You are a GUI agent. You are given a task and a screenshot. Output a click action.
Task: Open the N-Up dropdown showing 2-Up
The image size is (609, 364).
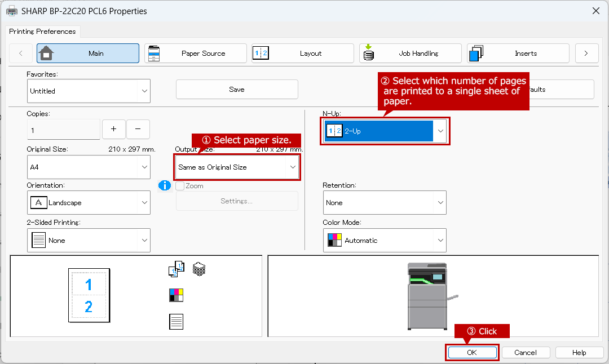[x=385, y=131]
